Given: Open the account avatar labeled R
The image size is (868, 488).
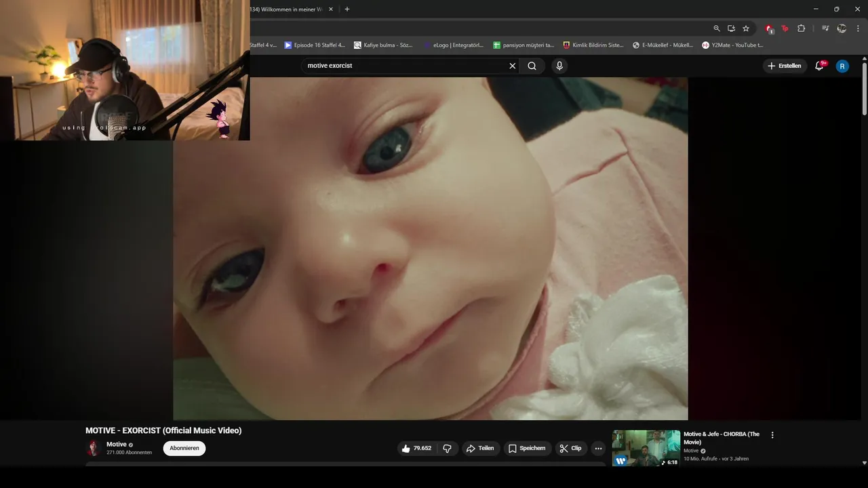Looking at the screenshot, I should click(842, 66).
